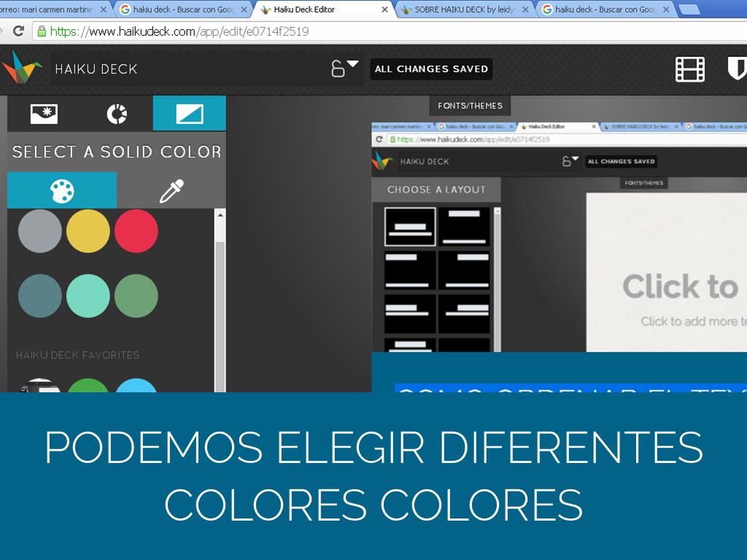Click the Haiku Deck bird logo

coord(22,69)
